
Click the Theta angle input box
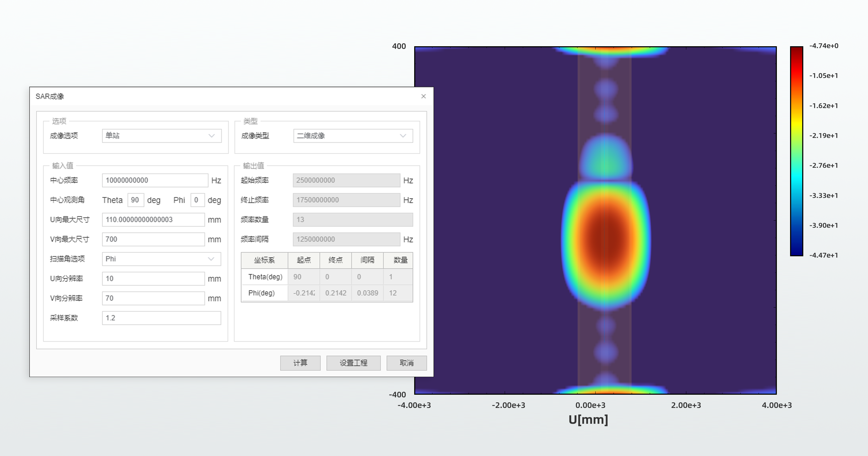pos(136,200)
